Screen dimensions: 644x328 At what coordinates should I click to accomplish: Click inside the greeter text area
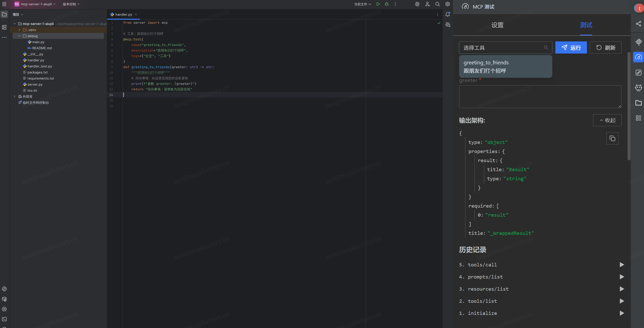[x=540, y=97]
